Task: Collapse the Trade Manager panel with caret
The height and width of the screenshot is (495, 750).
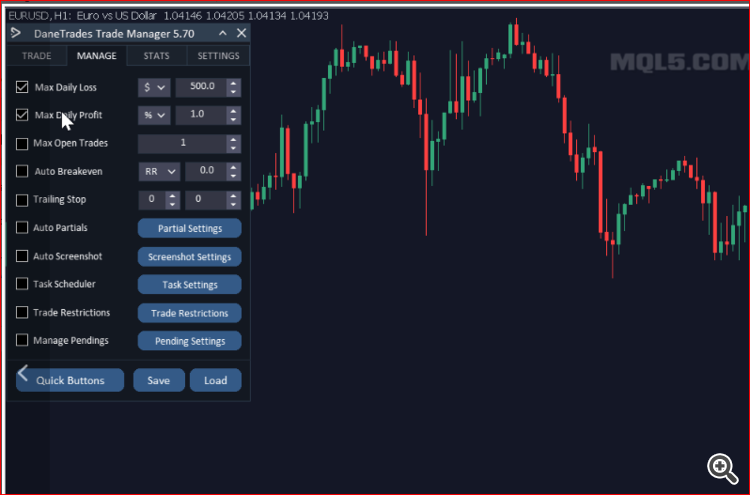Action: (223, 33)
